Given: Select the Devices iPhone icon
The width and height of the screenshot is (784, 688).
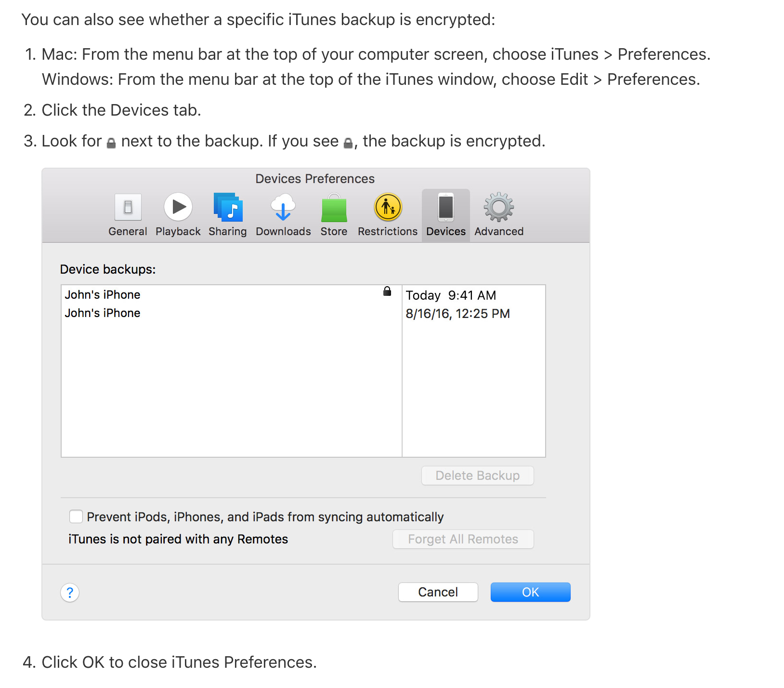Looking at the screenshot, I should tap(446, 207).
